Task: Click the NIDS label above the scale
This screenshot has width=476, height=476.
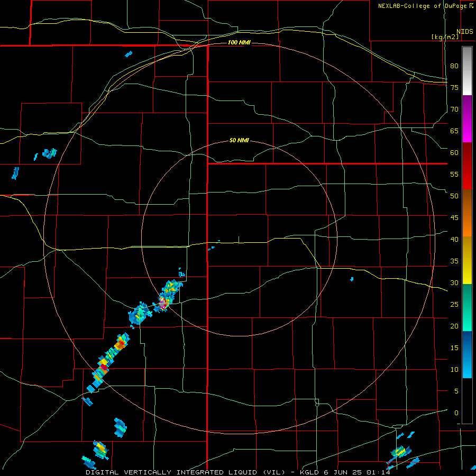Action: tap(464, 32)
